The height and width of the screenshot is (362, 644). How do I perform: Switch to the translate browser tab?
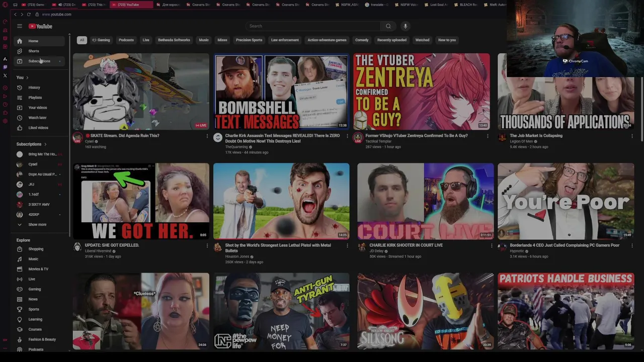coord(377,5)
